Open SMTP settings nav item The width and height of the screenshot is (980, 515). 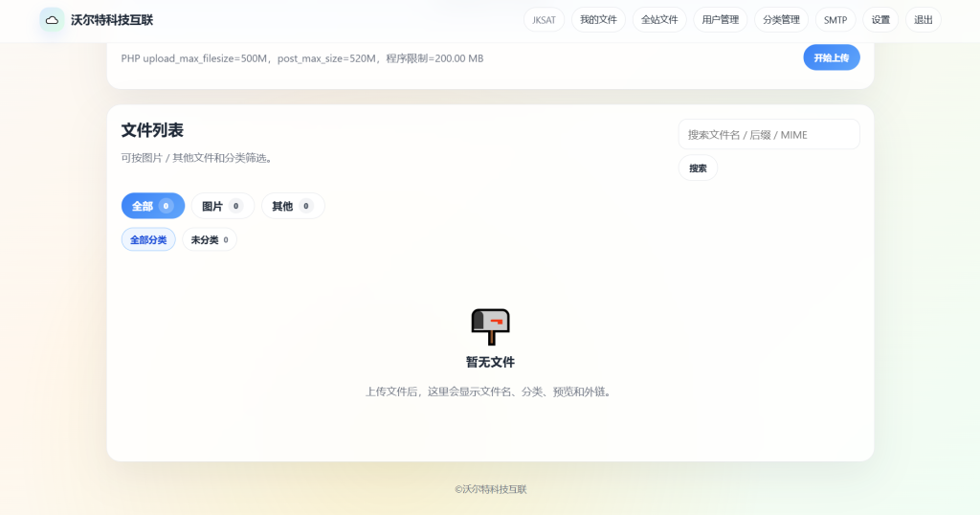click(835, 20)
